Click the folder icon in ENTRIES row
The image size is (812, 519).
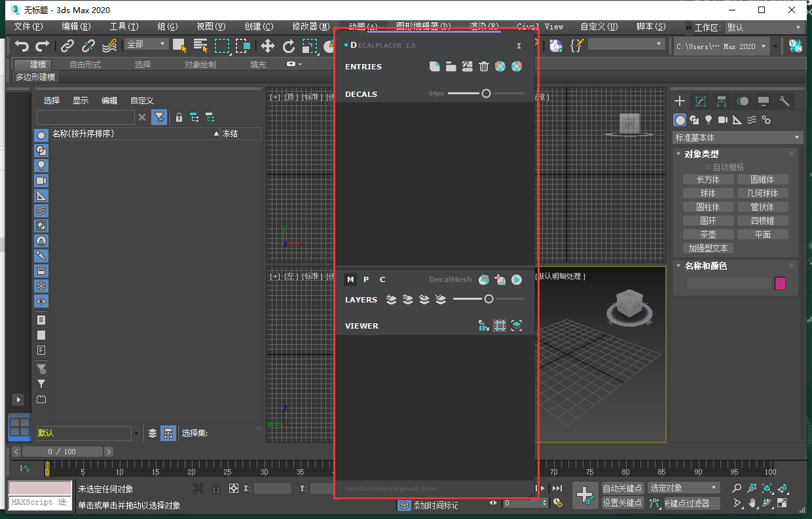coord(451,66)
